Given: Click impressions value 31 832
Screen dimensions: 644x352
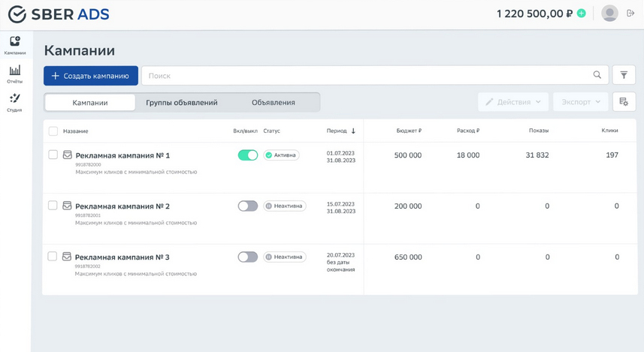Looking at the screenshot, I should click(537, 155).
